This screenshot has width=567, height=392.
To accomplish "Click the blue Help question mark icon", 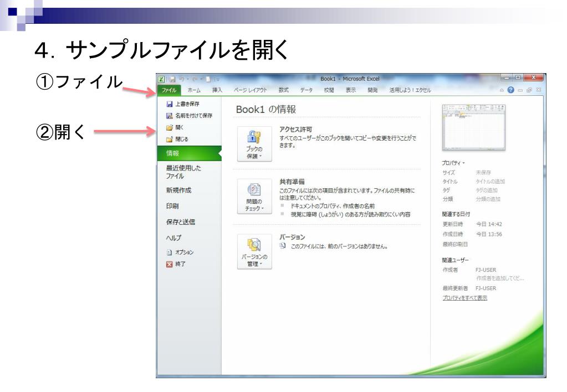I will (510, 90).
